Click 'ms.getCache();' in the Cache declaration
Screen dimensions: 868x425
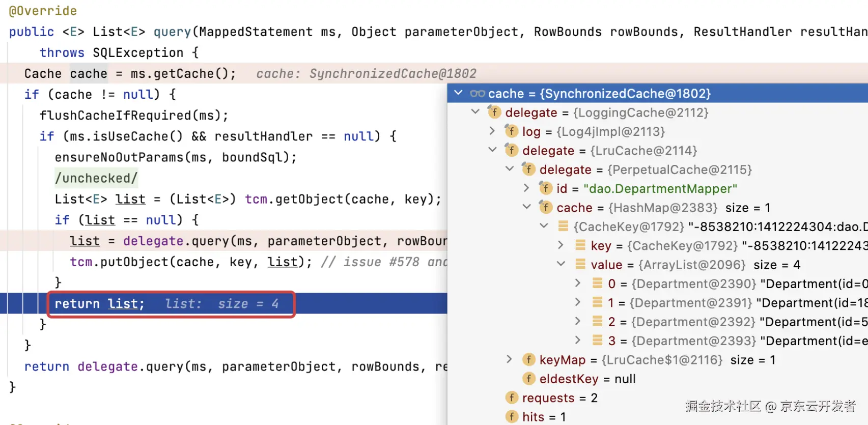pyautogui.click(x=183, y=74)
